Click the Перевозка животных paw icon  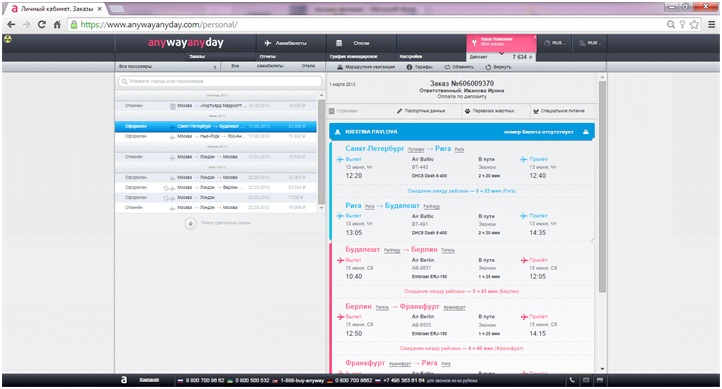[x=467, y=111]
